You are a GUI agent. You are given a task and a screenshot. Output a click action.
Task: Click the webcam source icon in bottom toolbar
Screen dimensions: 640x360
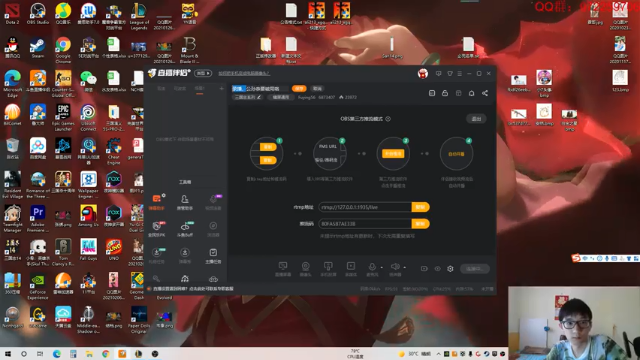coord(305,269)
